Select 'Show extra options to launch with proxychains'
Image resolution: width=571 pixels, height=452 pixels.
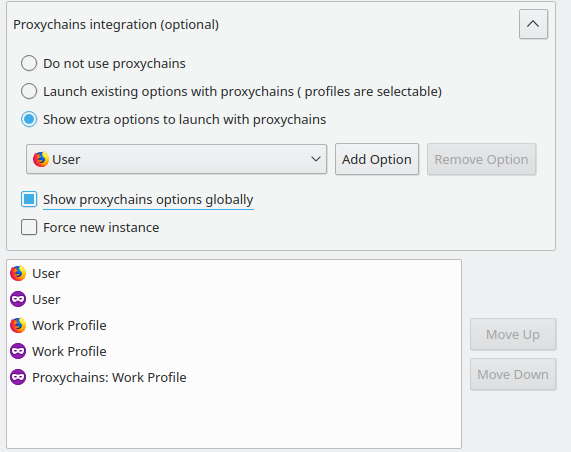[29, 119]
